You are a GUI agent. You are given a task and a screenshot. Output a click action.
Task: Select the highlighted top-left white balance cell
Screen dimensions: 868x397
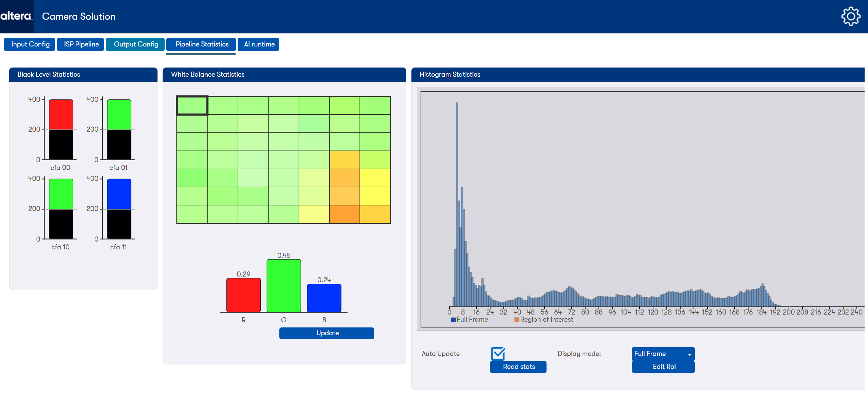(192, 105)
